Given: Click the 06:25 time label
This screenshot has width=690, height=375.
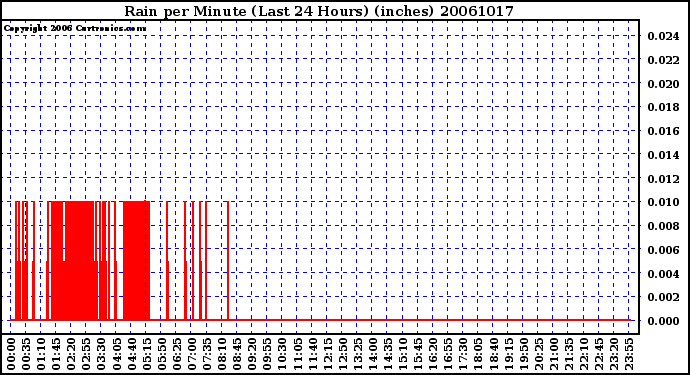Looking at the screenshot, I should coord(176,354).
